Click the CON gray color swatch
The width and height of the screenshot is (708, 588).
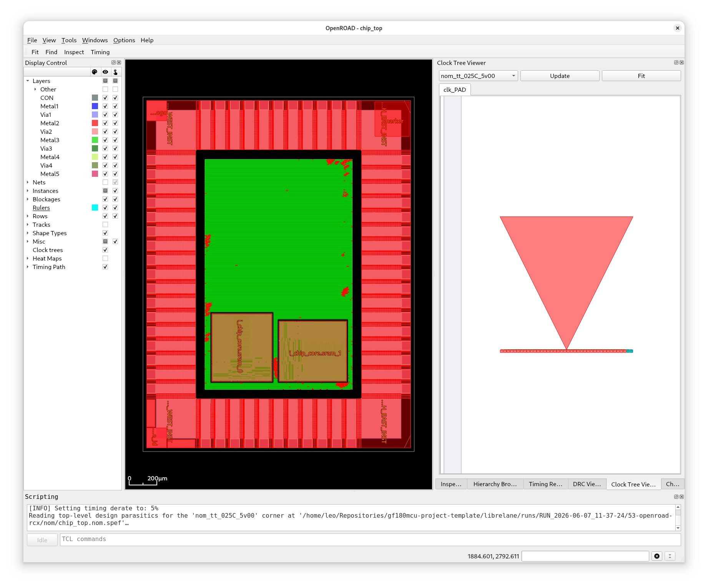click(x=95, y=98)
